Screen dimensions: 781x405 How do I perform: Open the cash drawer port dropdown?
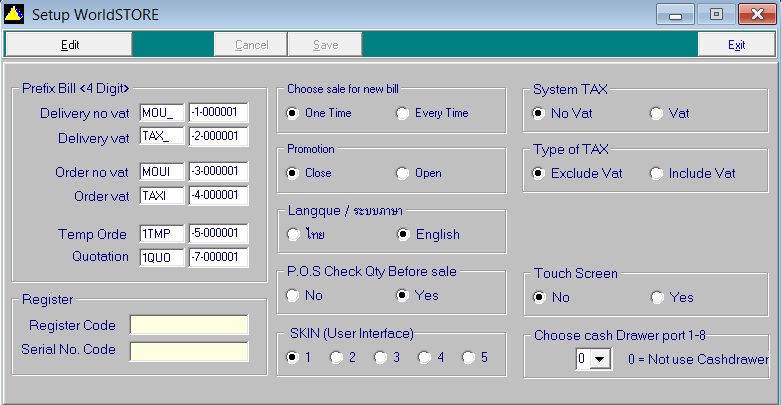pyautogui.click(x=600, y=359)
